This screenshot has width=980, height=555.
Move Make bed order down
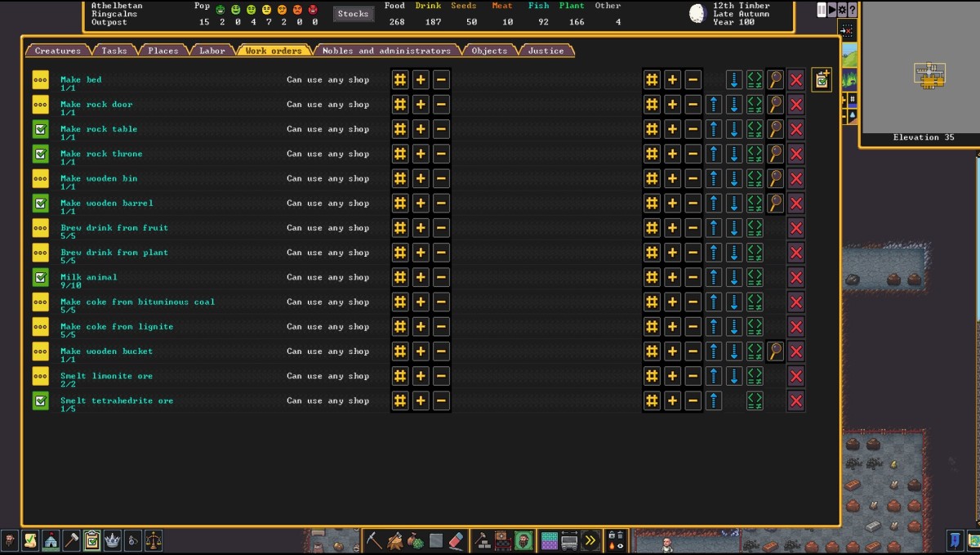(x=734, y=80)
